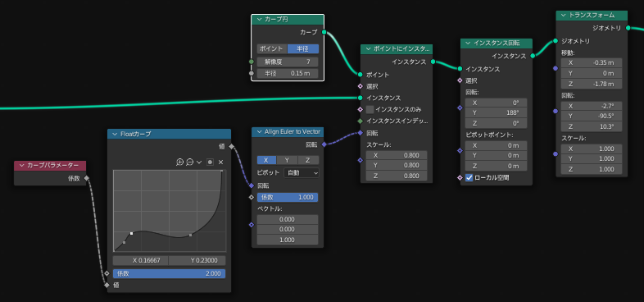
Task: Edit curve point Y 0.23000 field
Action: [x=197, y=260]
